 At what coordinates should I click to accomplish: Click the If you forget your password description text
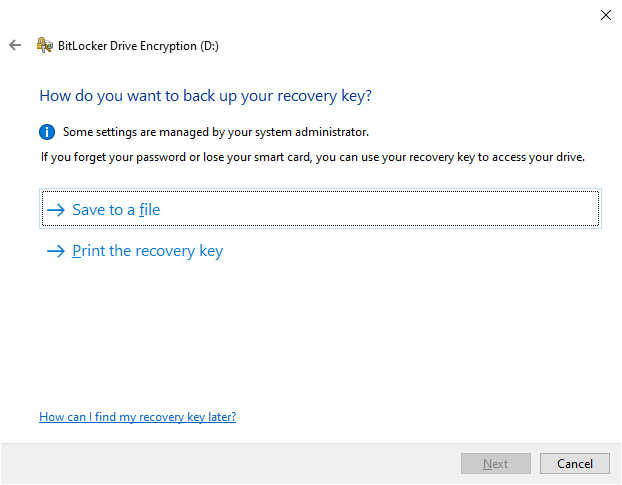pyautogui.click(x=313, y=157)
